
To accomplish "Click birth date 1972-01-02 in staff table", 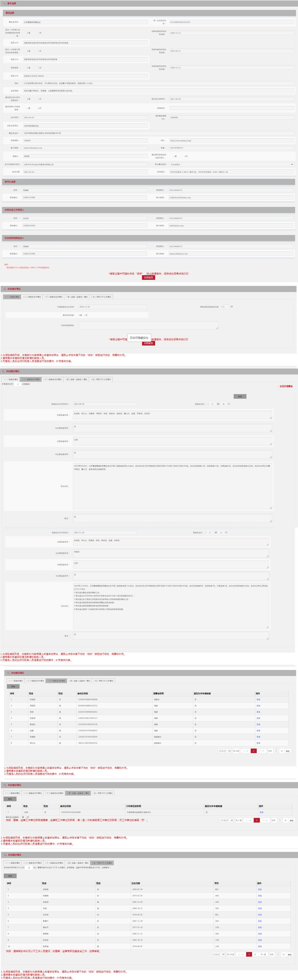I will (x=137, y=895).
